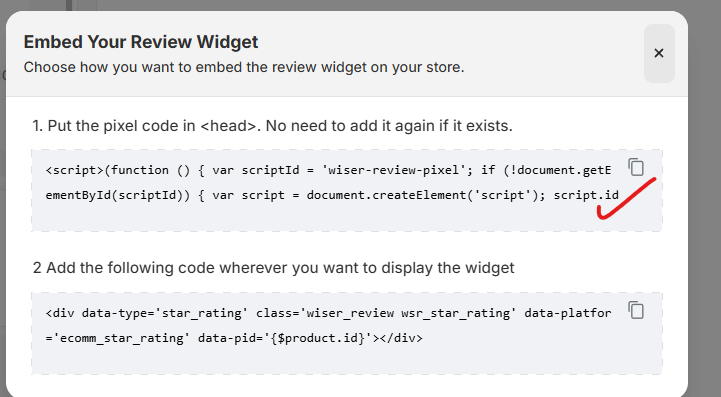Select the 'Embed Your Review Widget' heading
721x397 pixels.
pos(141,42)
